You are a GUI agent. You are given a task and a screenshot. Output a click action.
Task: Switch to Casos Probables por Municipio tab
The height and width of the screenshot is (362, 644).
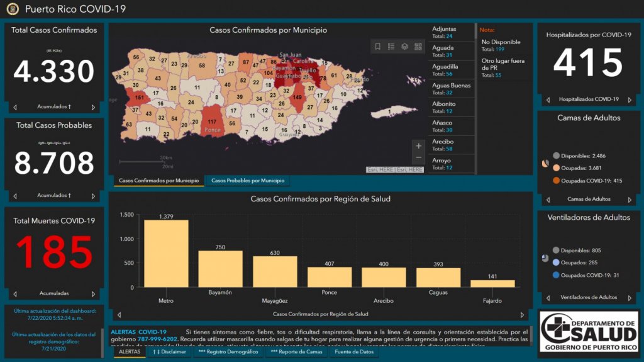click(247, 181)
